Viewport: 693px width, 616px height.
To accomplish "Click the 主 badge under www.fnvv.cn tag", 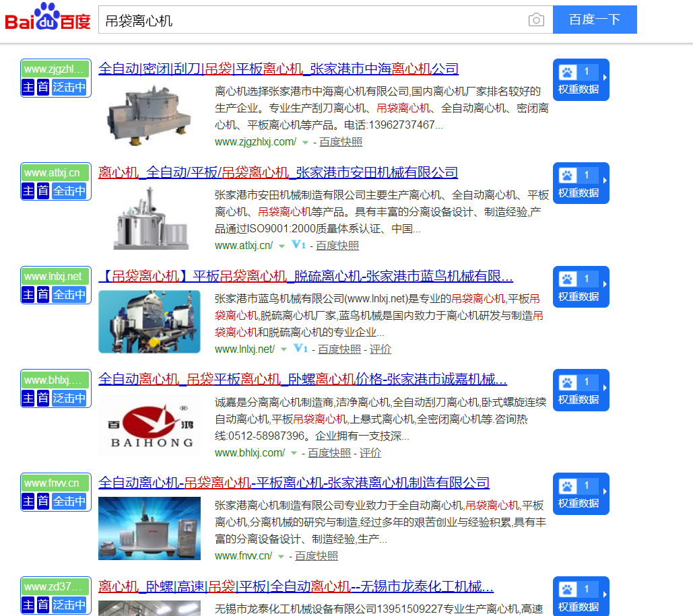I will tap(28, 501).
